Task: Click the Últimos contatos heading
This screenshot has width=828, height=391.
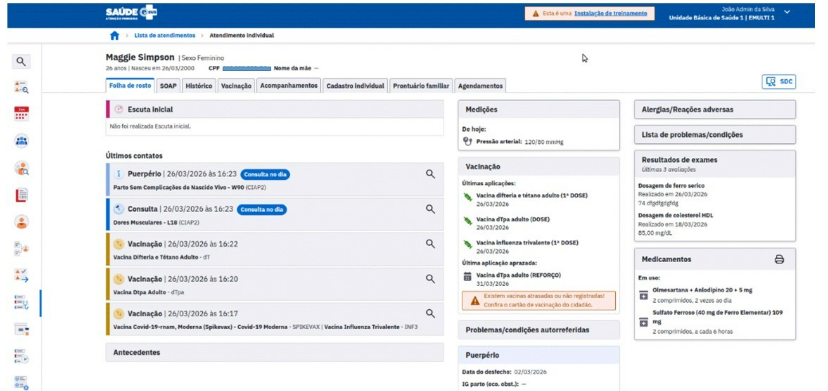Action: click(x=134, y=156)
